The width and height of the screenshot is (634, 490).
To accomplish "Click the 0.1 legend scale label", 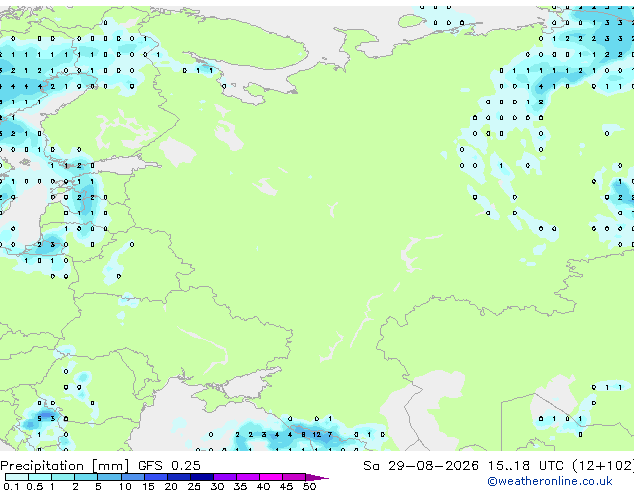I will [11, 486].
